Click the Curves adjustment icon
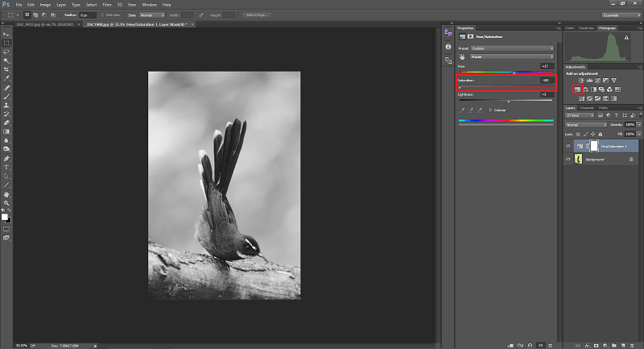Screen dimensions: 644x349 coord(597,81)
